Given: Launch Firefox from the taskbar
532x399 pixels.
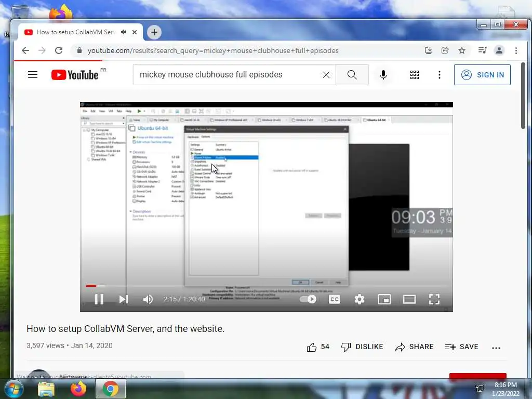Looking at the screenshot, I should [78, 389].
